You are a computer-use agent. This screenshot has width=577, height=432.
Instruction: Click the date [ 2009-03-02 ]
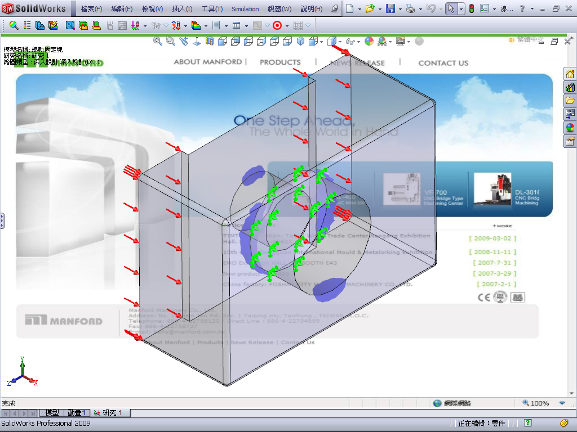[x=492, y=238]
